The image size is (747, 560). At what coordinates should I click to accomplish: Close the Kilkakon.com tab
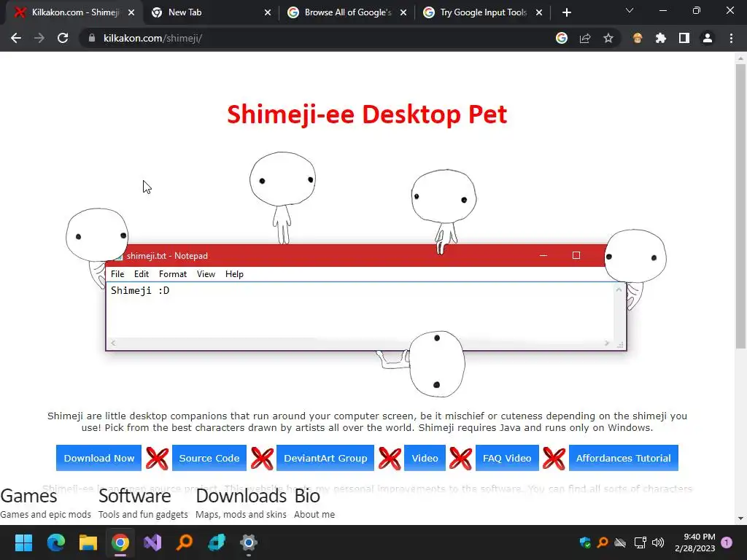pyautogui.click(x=131, y=12)
